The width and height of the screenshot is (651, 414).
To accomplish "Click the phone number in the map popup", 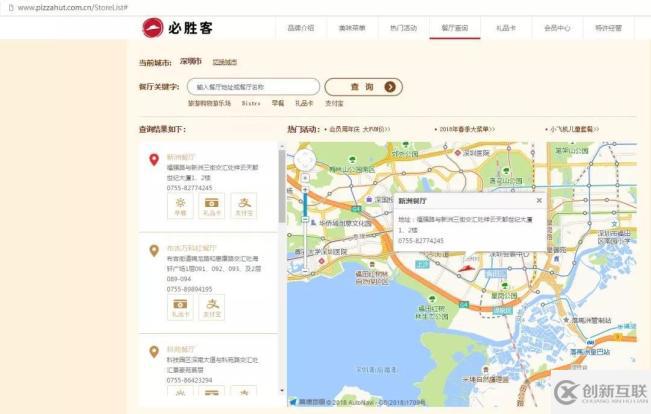I will (421, 240).
